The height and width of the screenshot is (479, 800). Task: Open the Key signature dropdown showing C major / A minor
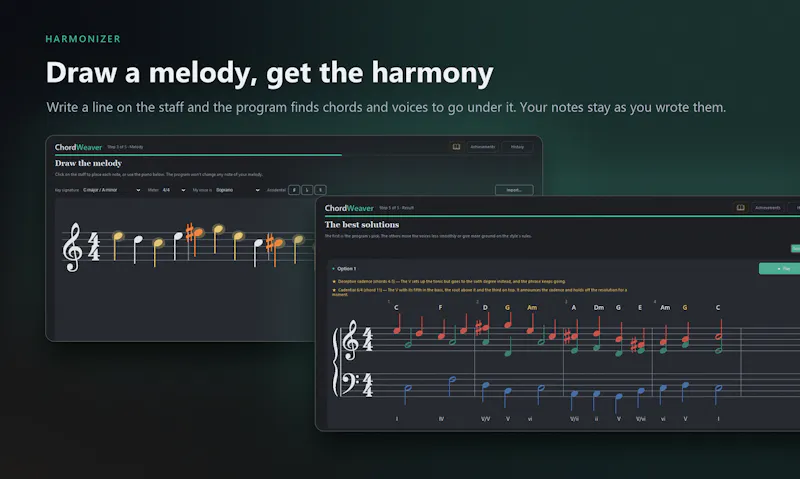click(x=111, y=190)
